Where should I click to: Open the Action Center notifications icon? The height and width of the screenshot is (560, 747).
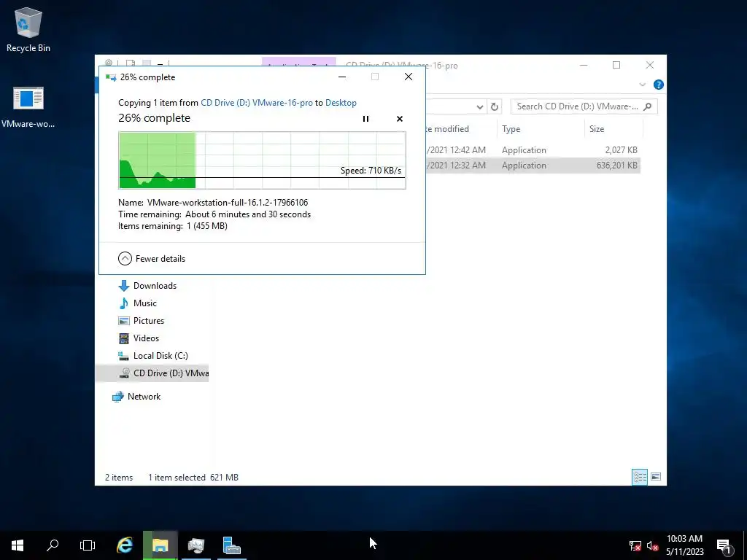[x=724, y=545]
